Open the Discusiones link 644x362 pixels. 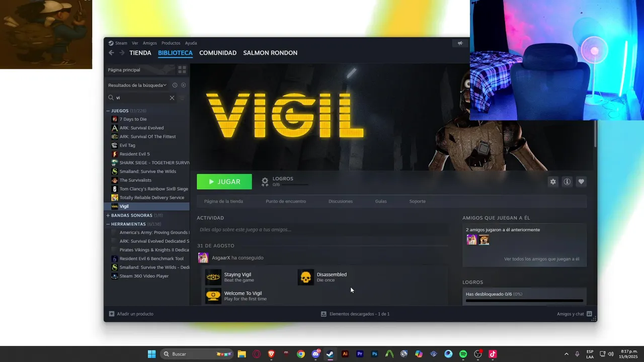(341, 202)
